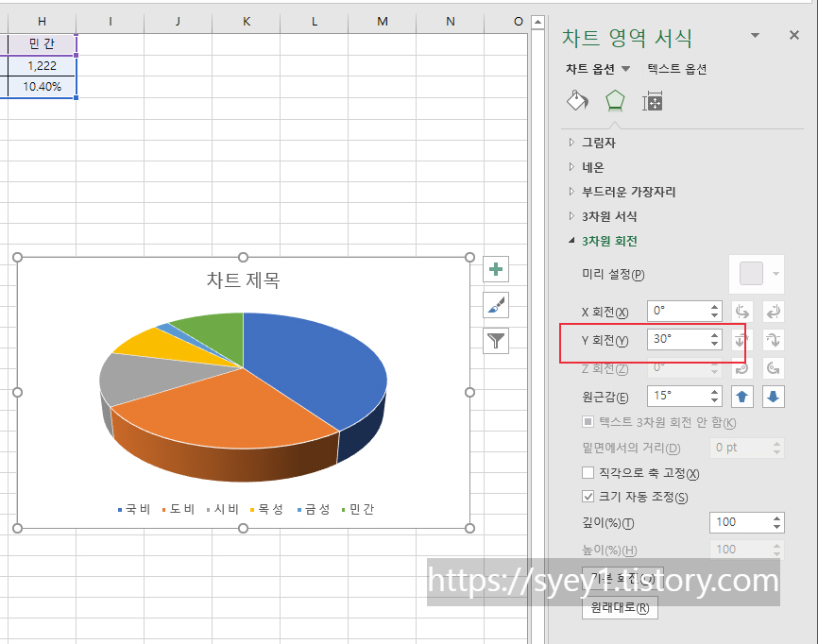Rotate X left using the X 회전 icon
The image size is (818, 644).
(x=741, y=312)
